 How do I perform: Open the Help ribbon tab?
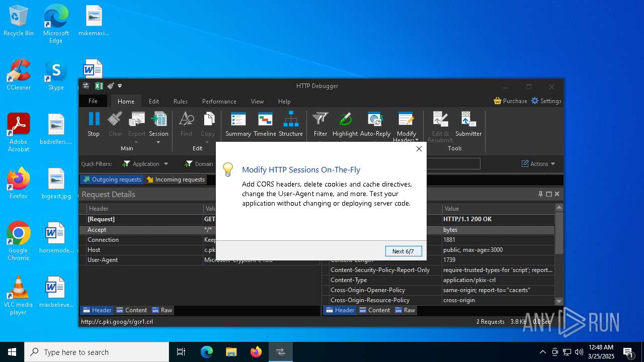click(x=284, y=101)
